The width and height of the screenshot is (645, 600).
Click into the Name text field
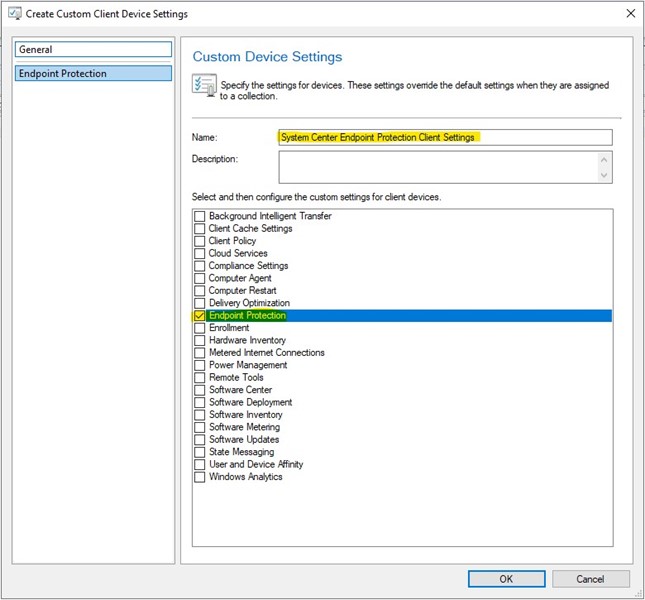coord(443,137)
